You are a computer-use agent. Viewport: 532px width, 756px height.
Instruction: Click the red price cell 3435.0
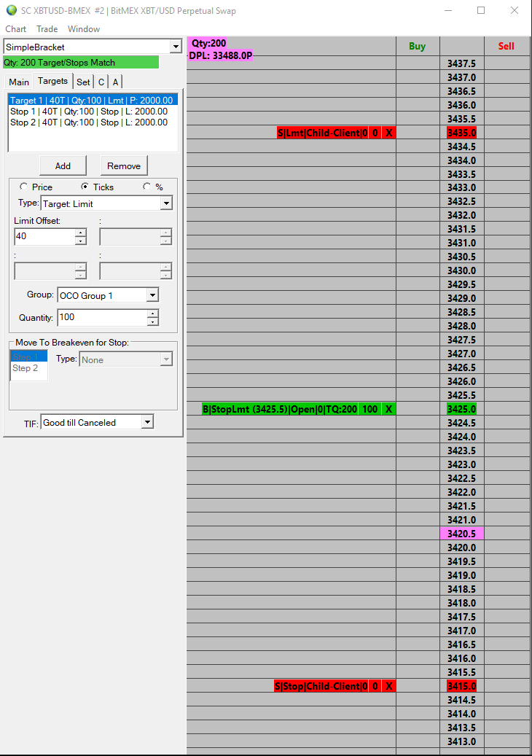(461, 133)
